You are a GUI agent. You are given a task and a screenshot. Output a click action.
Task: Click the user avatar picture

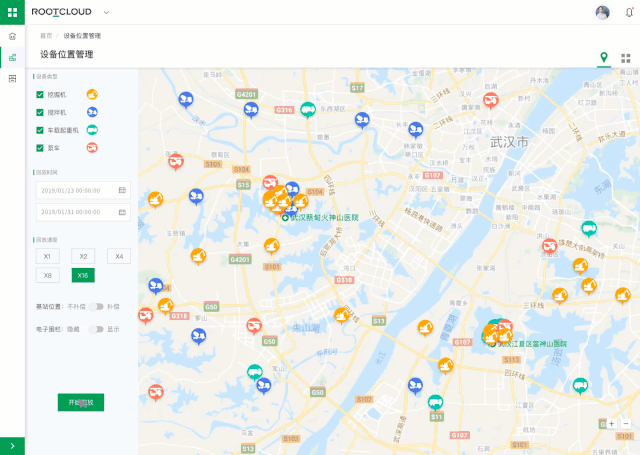pyautogui.click(x=602, y=12)
